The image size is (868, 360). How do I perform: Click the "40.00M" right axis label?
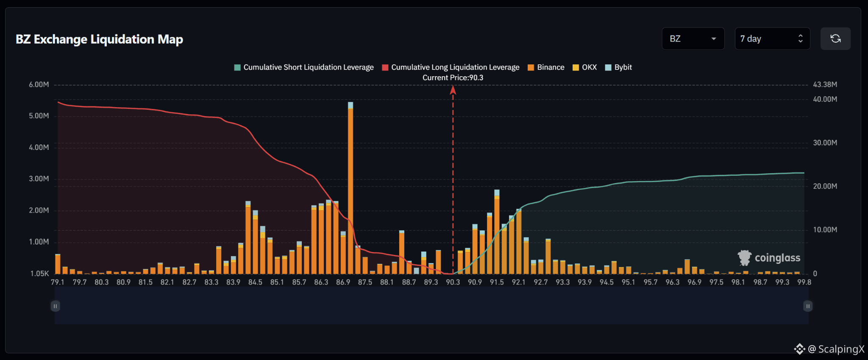coord(825,99)
